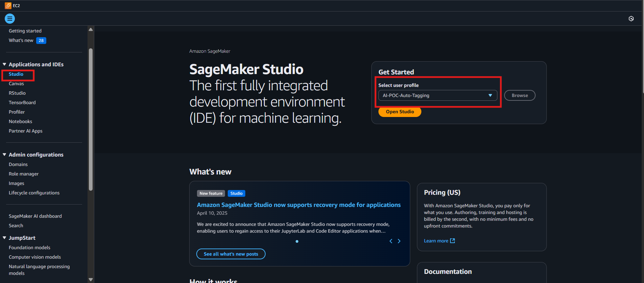
Task: Click sidebar scroll down arrow
Action: pos(91,280)
